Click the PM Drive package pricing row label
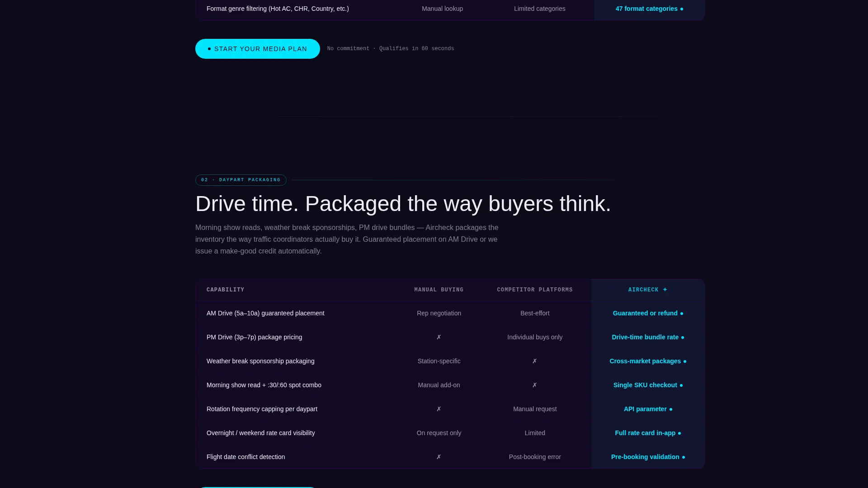This screenshot has width=868, height=488. [255, 337]
